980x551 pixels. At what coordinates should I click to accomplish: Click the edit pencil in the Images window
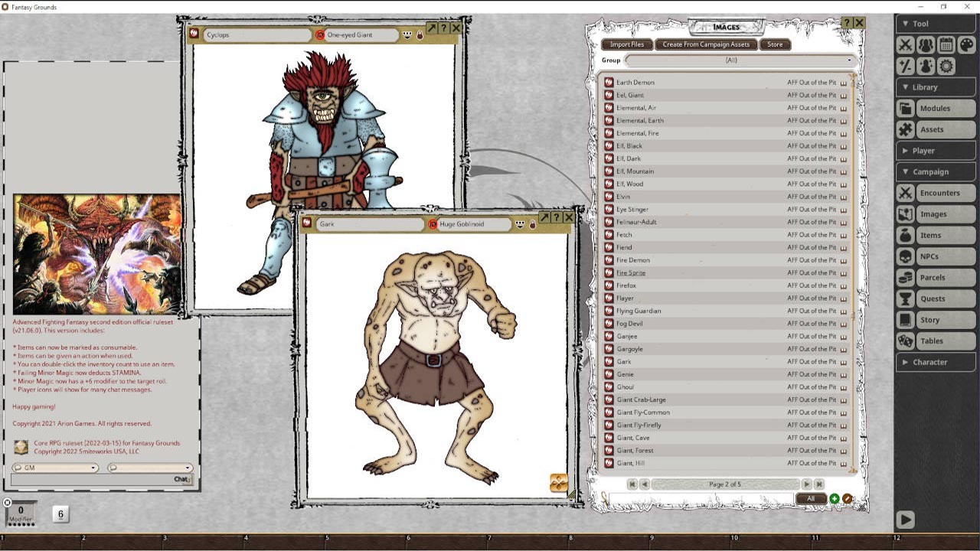pos(847,498)
